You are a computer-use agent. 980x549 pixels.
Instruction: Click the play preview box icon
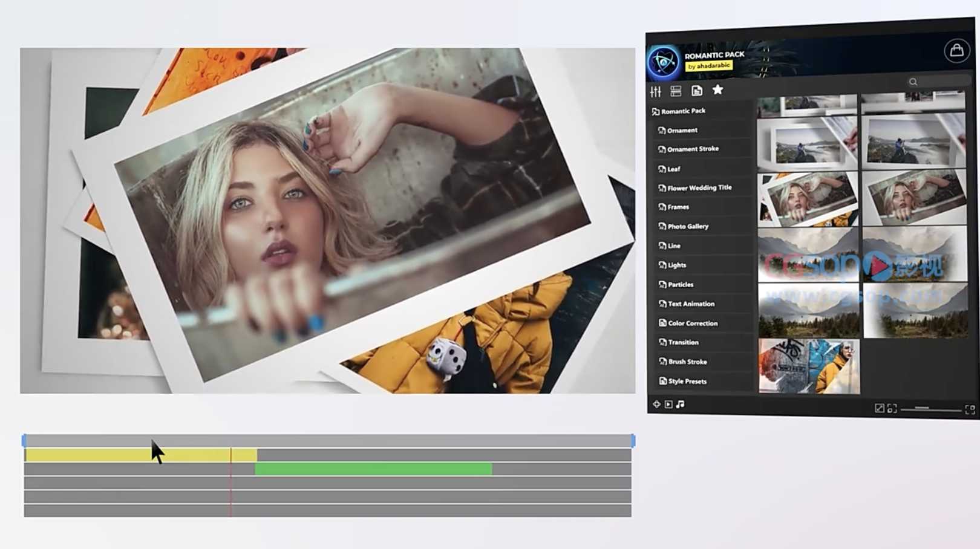coord(668,404)
